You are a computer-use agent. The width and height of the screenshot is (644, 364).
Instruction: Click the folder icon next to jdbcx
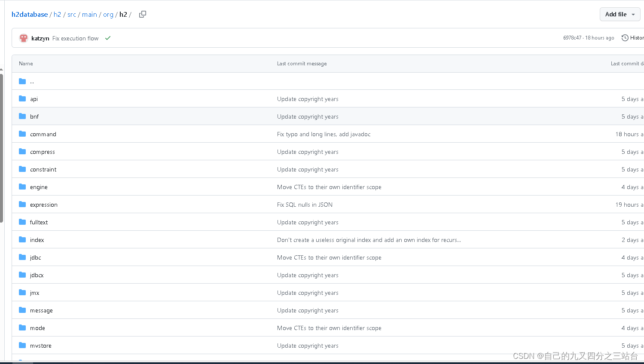22,275
